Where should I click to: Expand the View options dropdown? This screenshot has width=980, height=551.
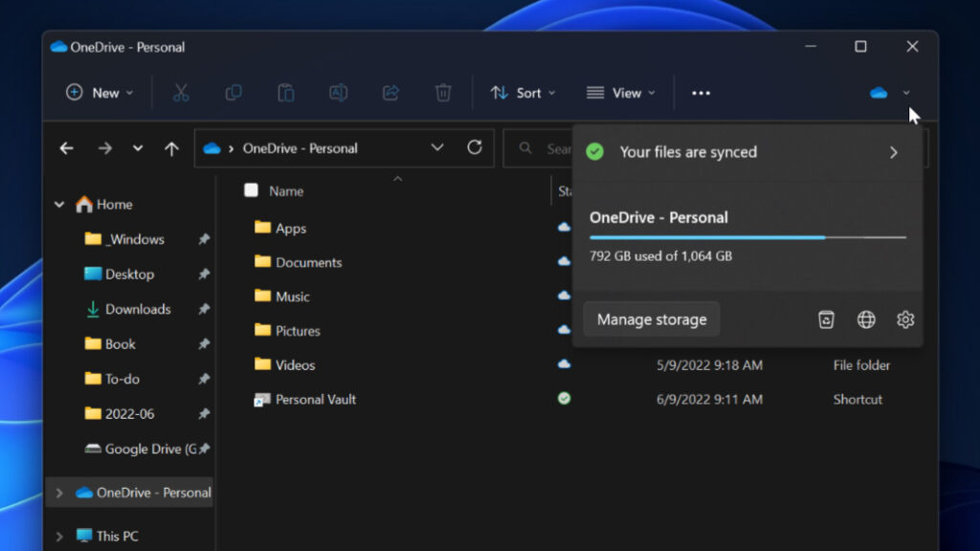[x=621, y=92]
